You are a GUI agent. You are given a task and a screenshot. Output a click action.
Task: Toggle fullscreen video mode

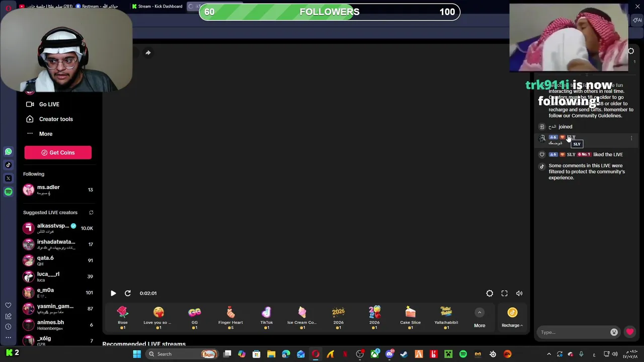[x=505, y=294]
